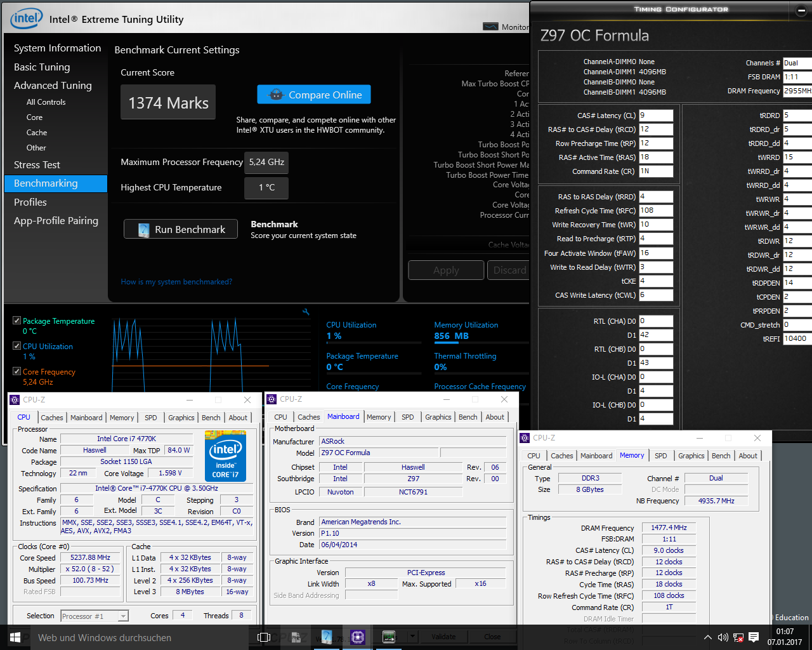This screenshot has width=812, height=650.
Task: Click CPU-Z title icon in Mainboard window
Action: (x=272, y=399)
